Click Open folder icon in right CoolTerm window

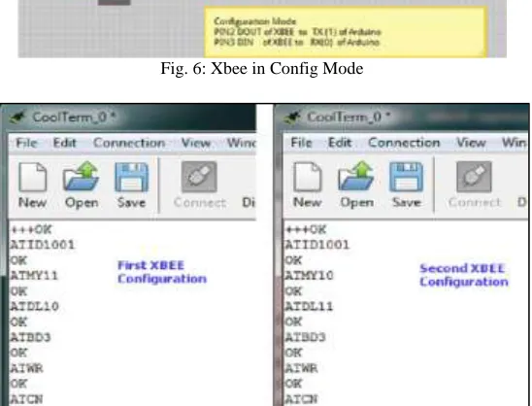(356, 177)
